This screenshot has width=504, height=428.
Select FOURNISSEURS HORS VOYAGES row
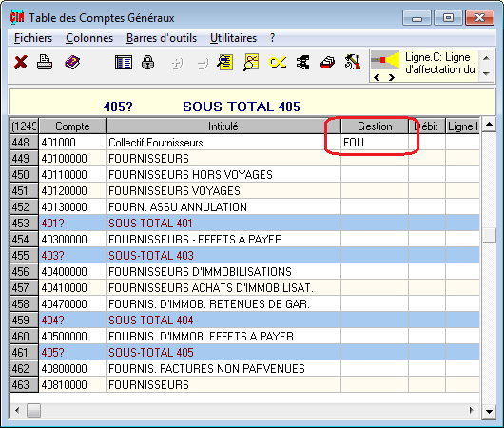coord(244,175)
